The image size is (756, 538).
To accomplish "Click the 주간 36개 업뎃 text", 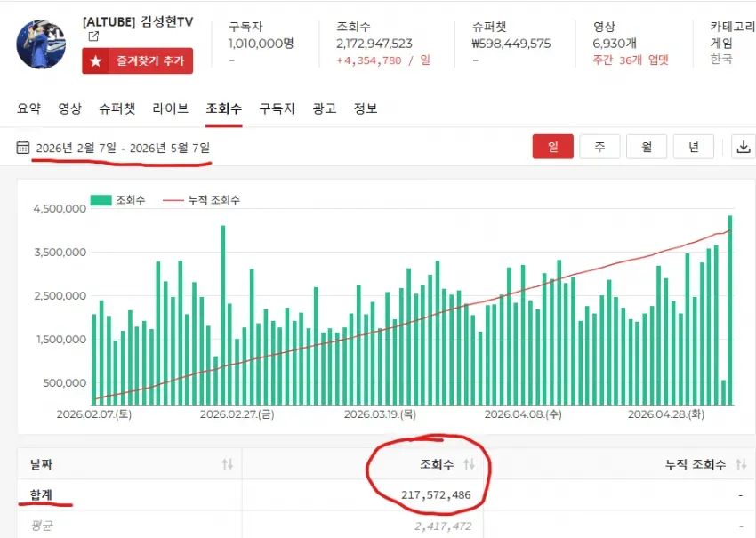I will (631, 60).
